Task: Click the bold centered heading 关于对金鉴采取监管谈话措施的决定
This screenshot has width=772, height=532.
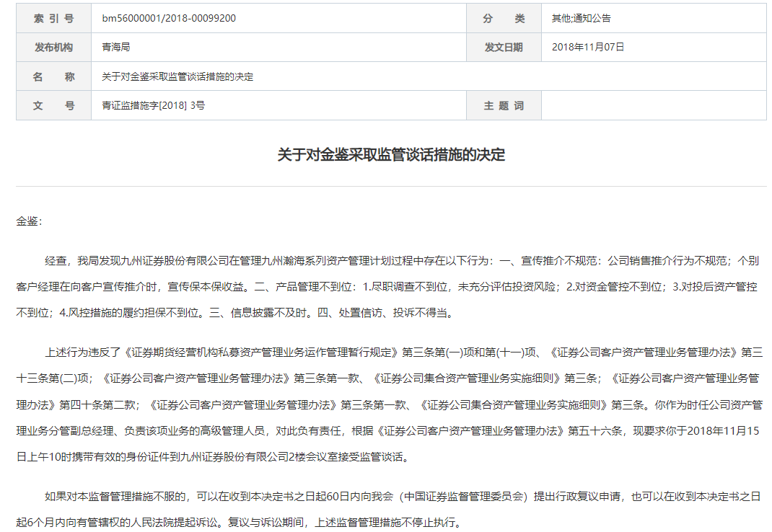Action: pos(392,154)
